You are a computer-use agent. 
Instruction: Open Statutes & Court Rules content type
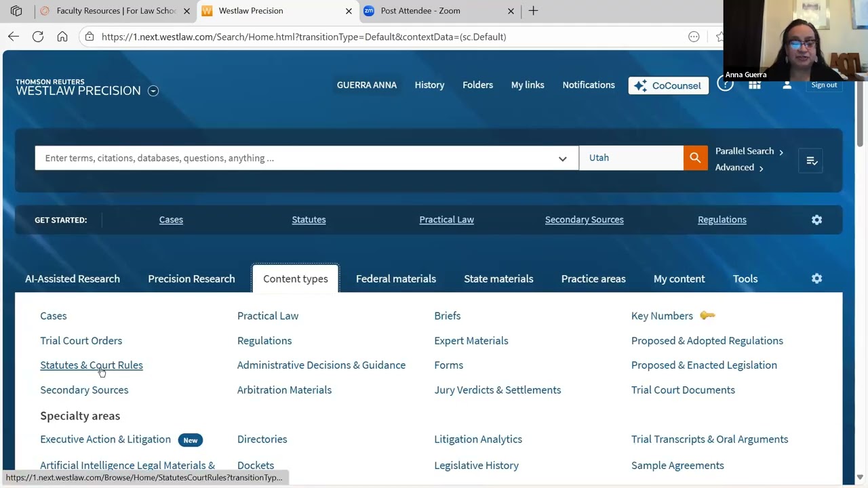[92, 365]
